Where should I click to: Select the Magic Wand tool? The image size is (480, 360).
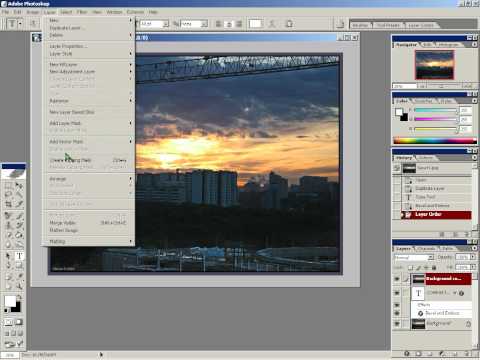click(x=19, y=194)
